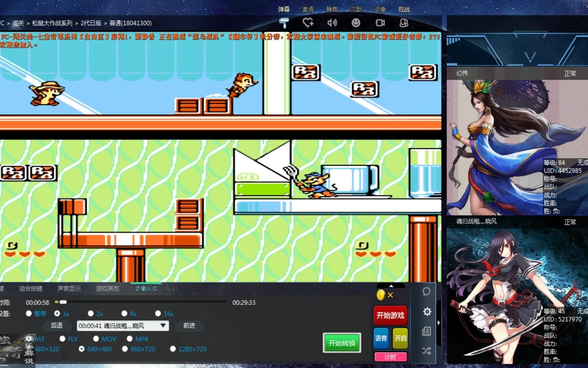Click UID:4452985 text

pyautogui.click(x=562, y=171)
